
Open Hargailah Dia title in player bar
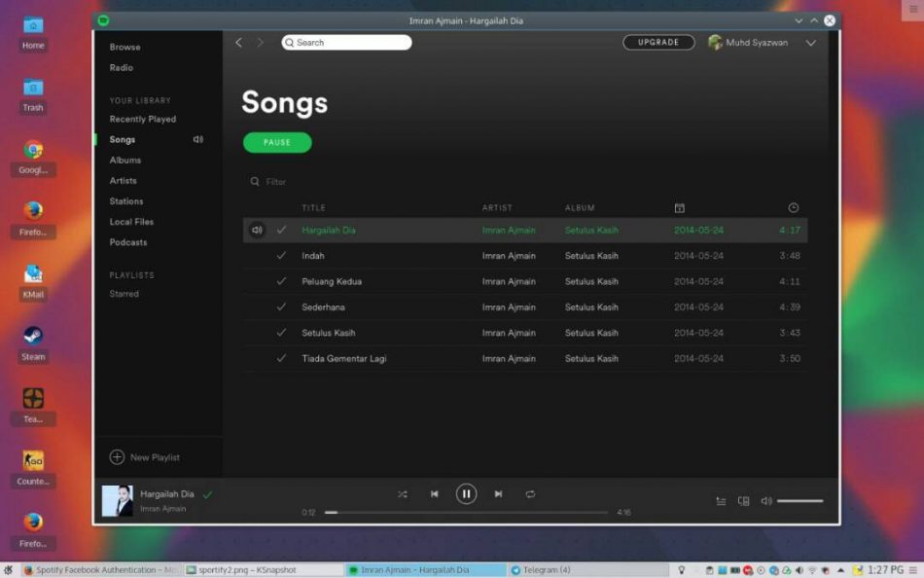[166, 494]
